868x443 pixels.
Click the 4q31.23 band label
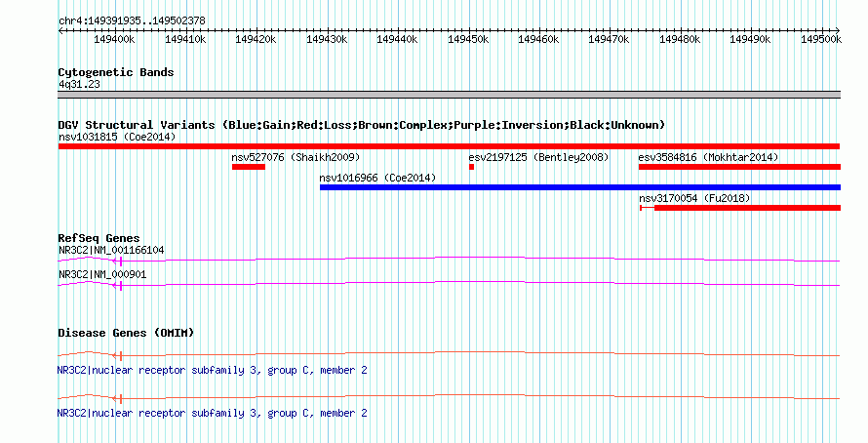[x=79, y=84]
